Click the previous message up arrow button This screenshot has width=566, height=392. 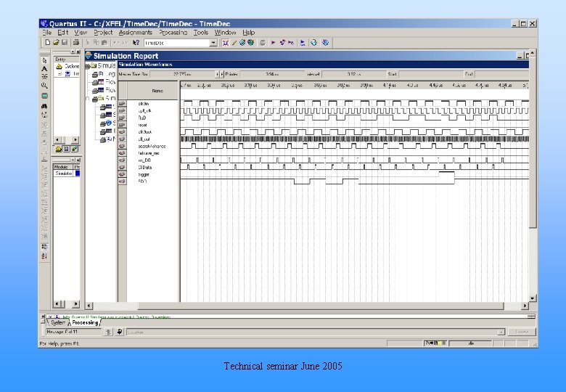(108, 332)
